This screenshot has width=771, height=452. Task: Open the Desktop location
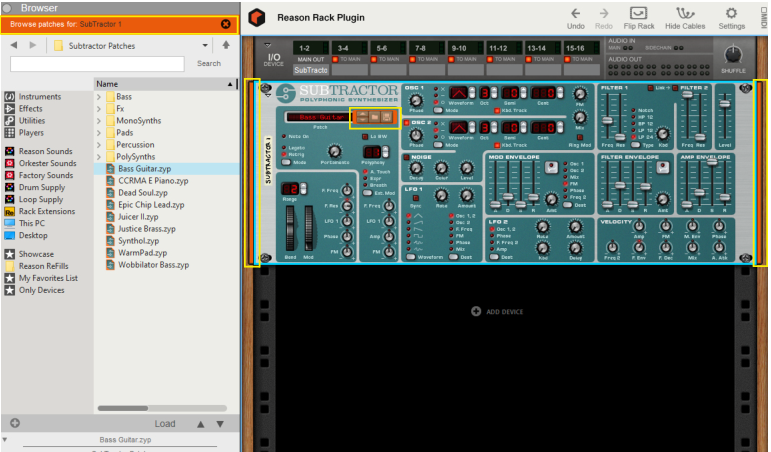[33, 236]
